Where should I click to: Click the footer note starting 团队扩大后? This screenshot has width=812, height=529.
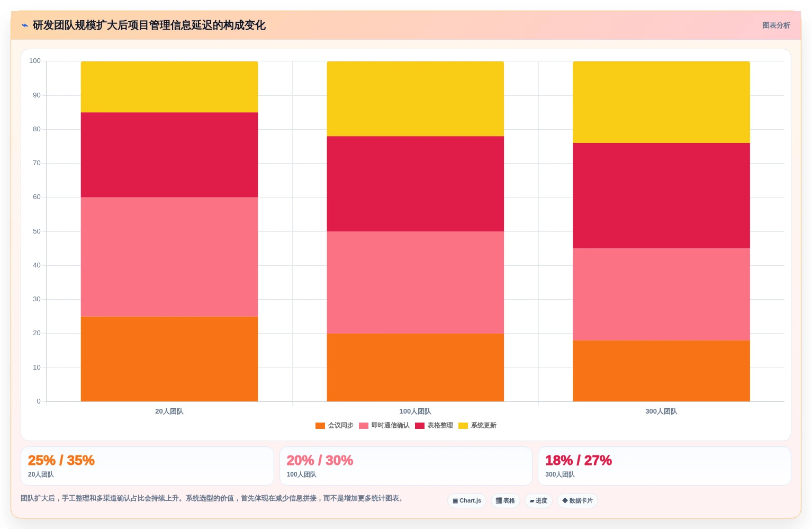click(213, 498)
